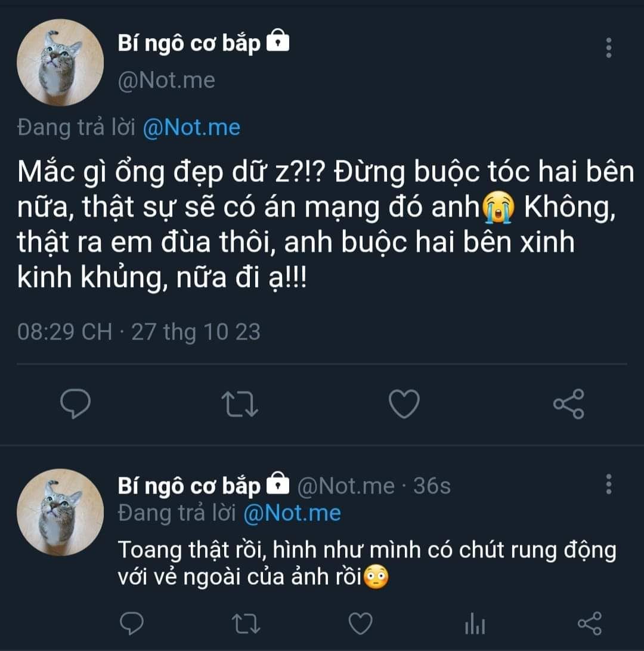Click the @Not.me handle under main tweet's name
The image size is (644, 651).
click(166, 80)
